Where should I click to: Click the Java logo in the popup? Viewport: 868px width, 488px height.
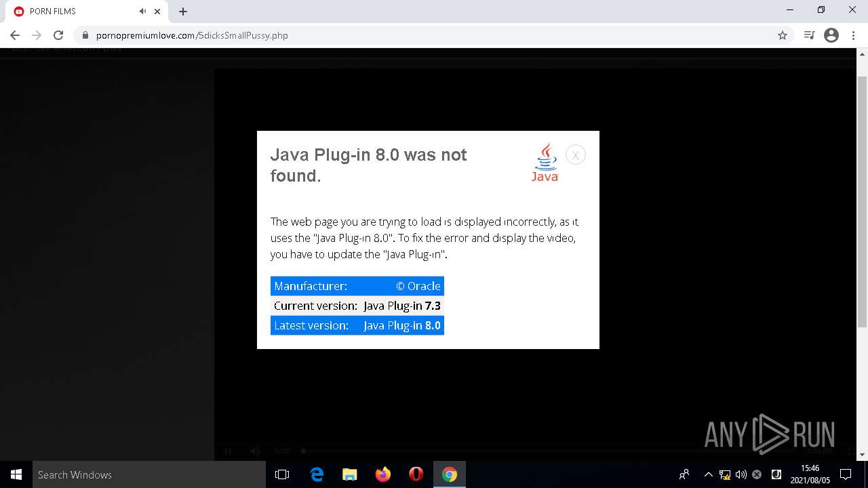tap(545, 162)
